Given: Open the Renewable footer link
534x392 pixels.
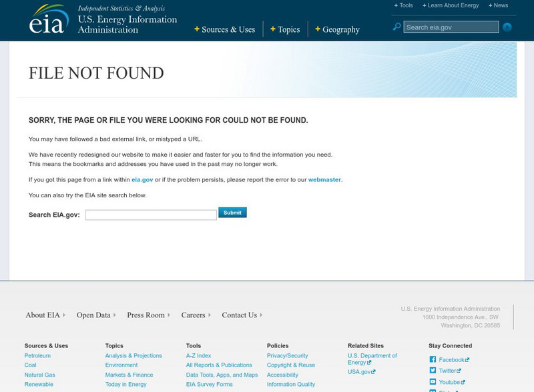Looking at the screenshot, I should click(39, 384).
